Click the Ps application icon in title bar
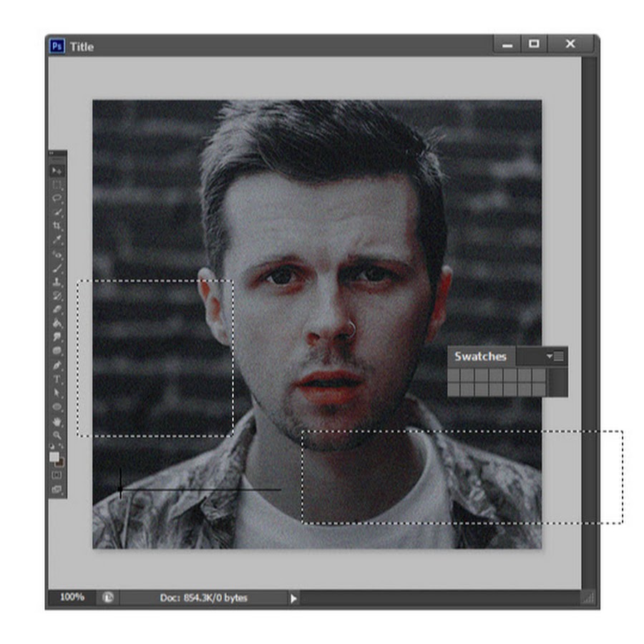 tap(57, 46)
